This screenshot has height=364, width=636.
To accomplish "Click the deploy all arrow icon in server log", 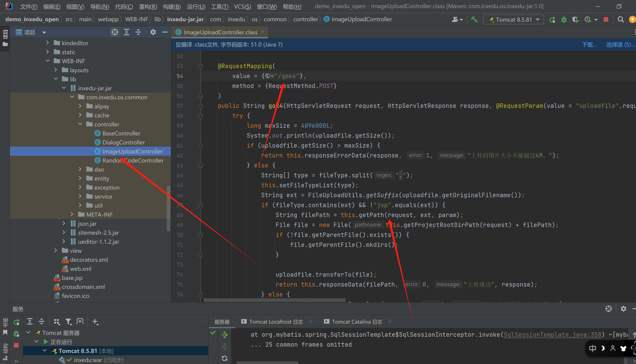I will click(x=225, y=335).
